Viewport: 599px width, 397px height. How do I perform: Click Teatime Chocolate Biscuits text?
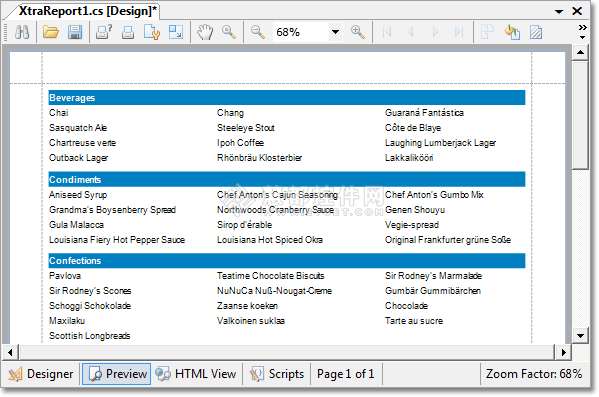(x=271, y=276)
